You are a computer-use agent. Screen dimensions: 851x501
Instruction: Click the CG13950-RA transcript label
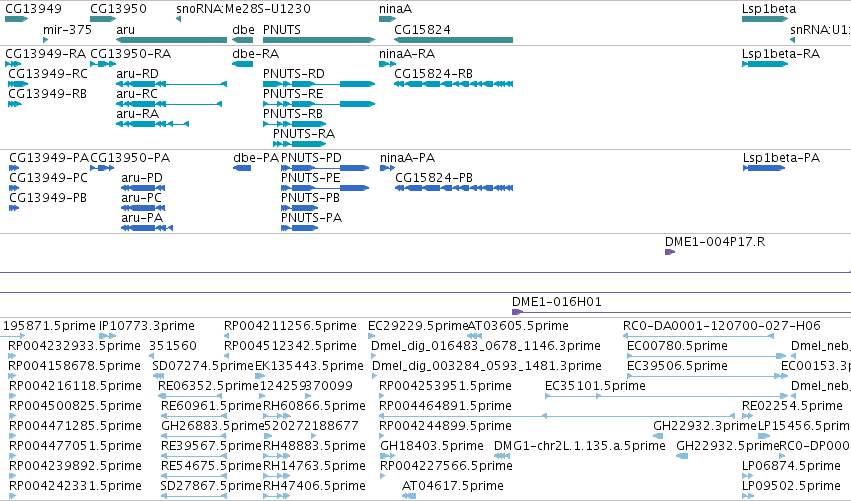(x=130, y=53)
